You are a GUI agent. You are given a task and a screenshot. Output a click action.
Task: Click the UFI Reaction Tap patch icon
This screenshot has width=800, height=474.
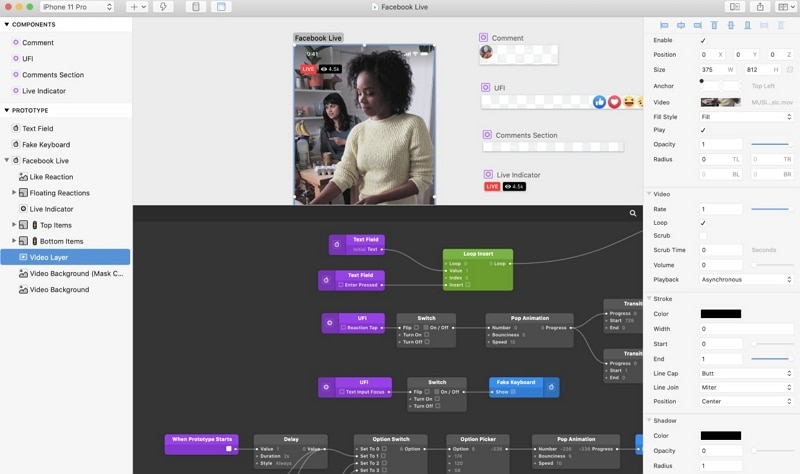pos(330,323)
